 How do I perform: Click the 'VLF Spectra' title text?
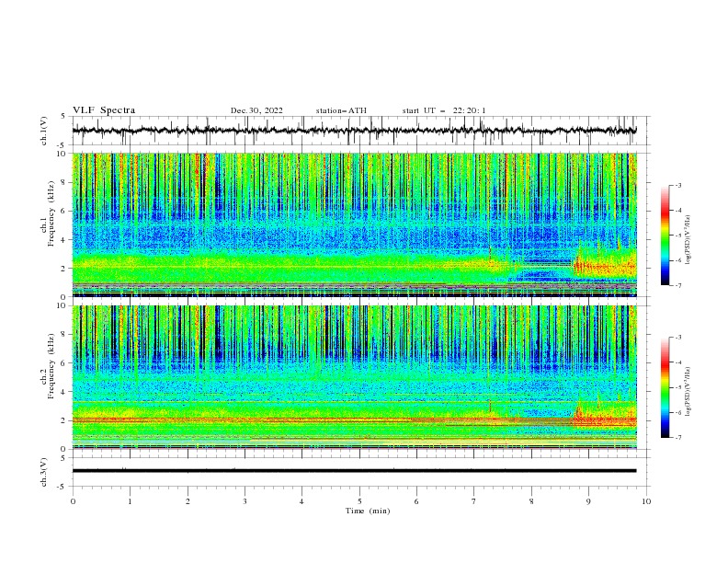pyautogui.click(x=104, y=110)
